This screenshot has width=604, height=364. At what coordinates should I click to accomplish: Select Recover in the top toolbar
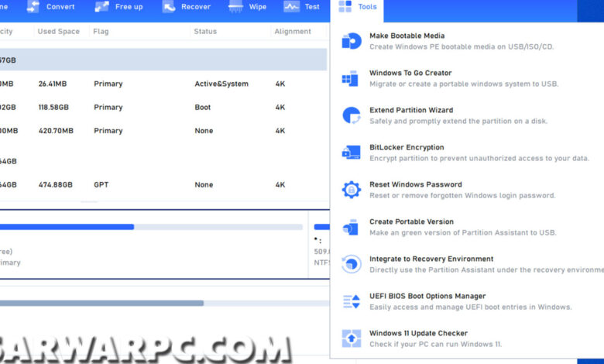tap(187, 6)
